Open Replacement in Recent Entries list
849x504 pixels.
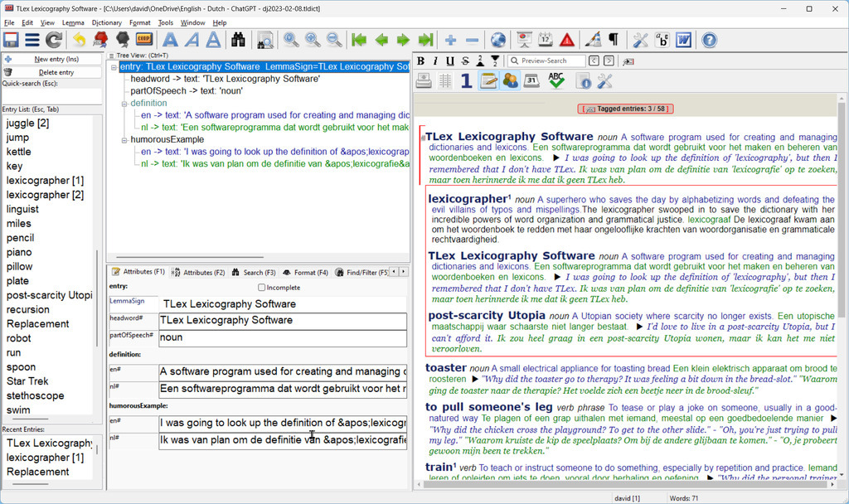(38, 472)
